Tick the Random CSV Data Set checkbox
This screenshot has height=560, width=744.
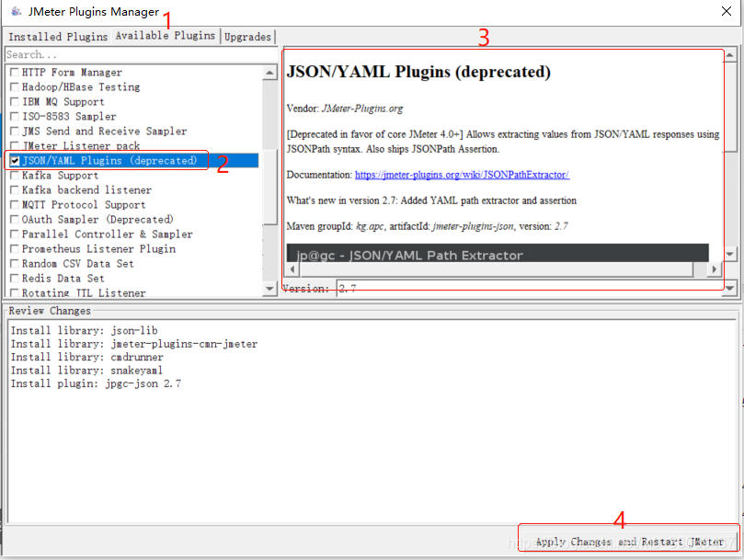(15, 263)
